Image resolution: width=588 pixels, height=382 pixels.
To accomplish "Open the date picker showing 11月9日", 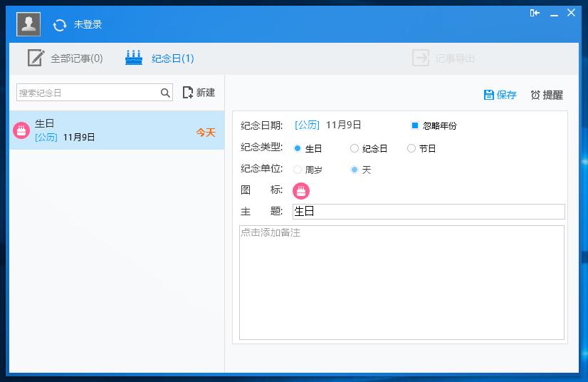I will point(343,125).
